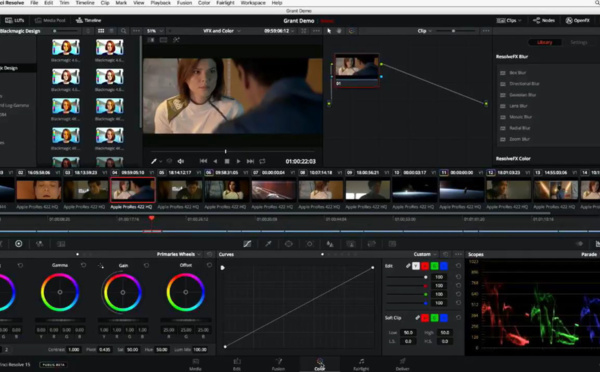Open the Tracker palette icon
Viewport: 600px width, 372px height.
pos(309,244)
